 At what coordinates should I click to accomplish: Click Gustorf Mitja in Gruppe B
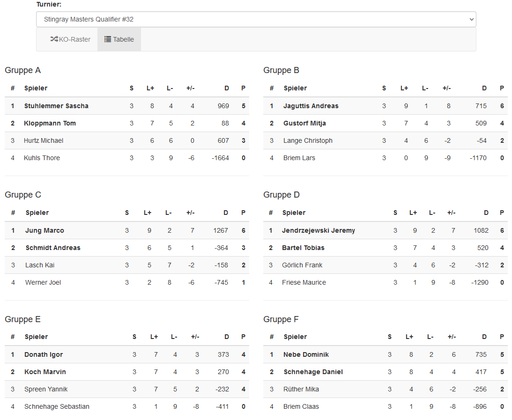coord(304,123)
